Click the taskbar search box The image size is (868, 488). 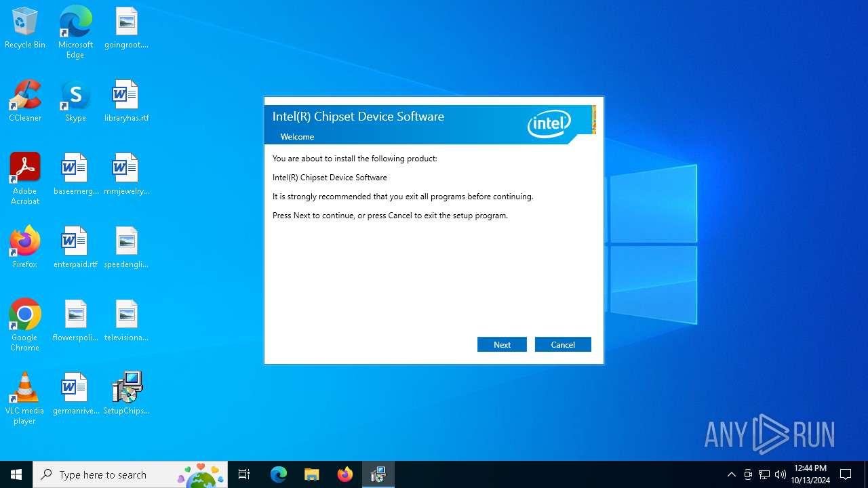click(x=130, y=474)
